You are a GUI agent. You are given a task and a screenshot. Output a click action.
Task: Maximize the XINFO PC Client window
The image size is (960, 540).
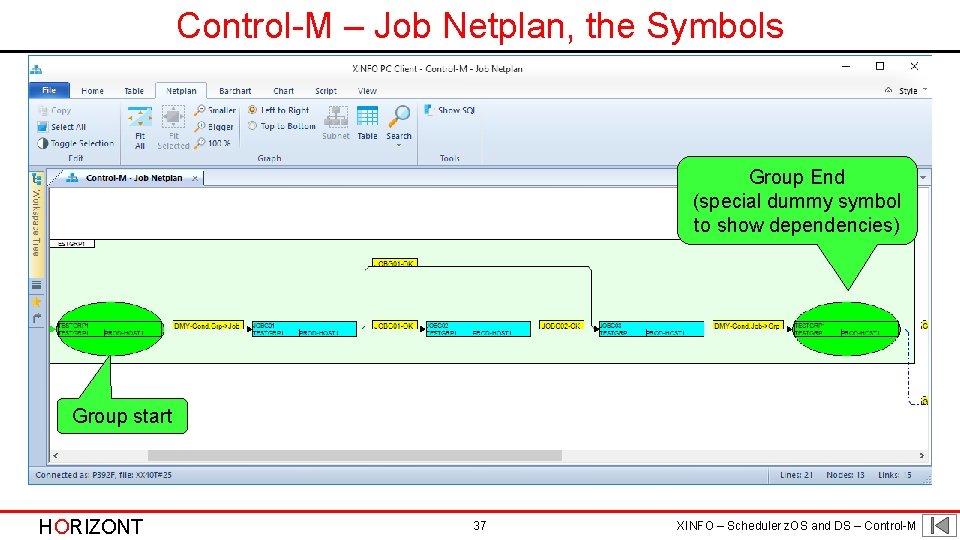click(x=880, y=66)
